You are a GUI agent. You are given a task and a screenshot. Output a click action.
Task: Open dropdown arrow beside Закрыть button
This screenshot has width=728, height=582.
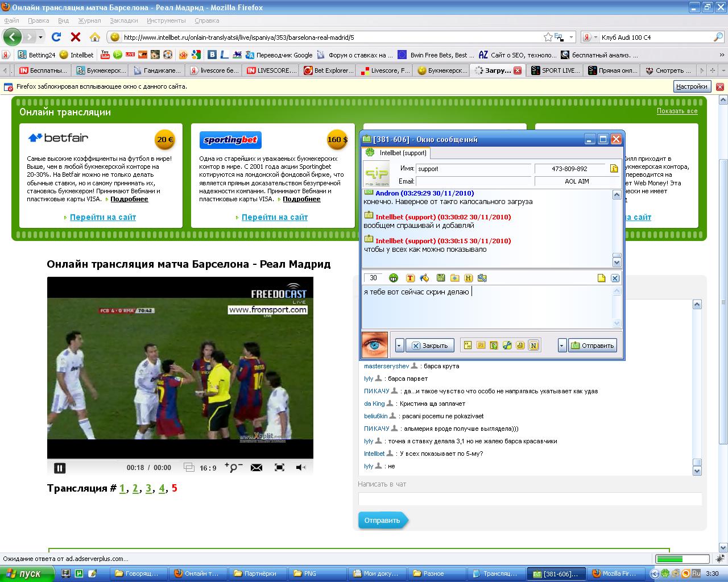[x=399, y=345]
